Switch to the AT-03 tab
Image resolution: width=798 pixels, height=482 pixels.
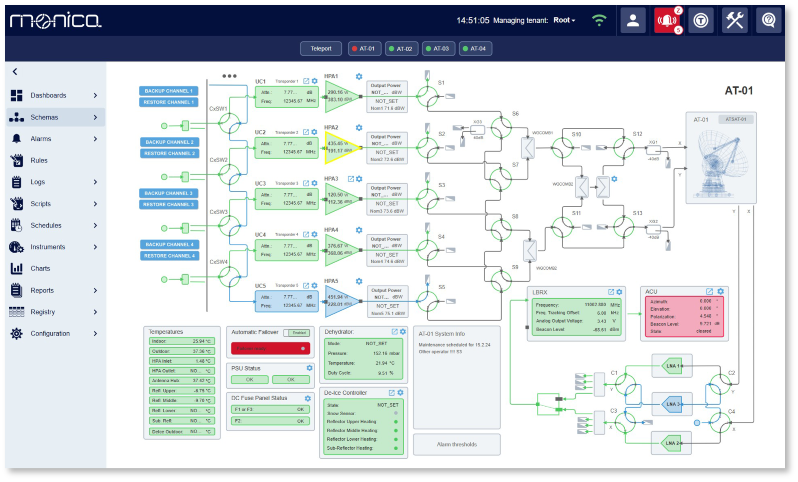coord(438,49)
